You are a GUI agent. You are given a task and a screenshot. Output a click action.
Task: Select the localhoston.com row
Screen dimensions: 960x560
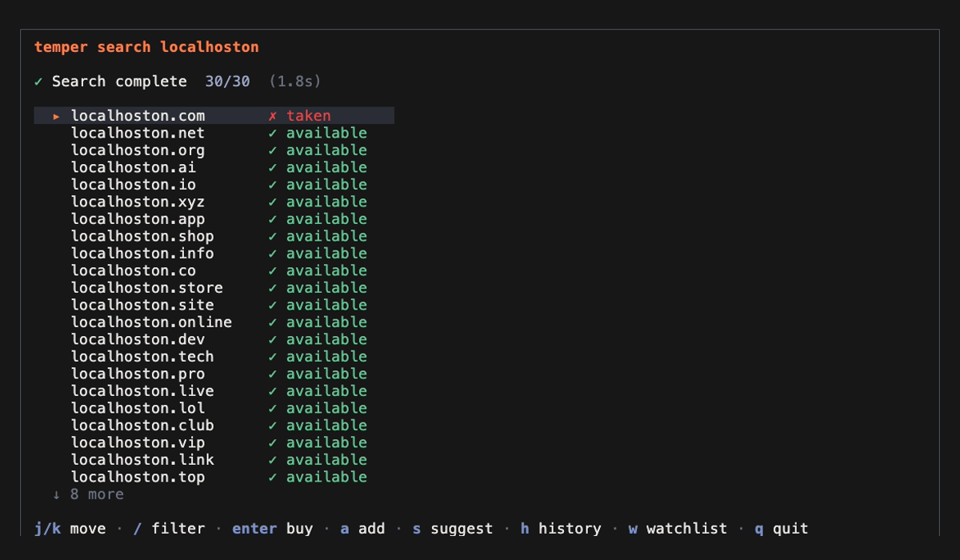click(x=214, y=116)
